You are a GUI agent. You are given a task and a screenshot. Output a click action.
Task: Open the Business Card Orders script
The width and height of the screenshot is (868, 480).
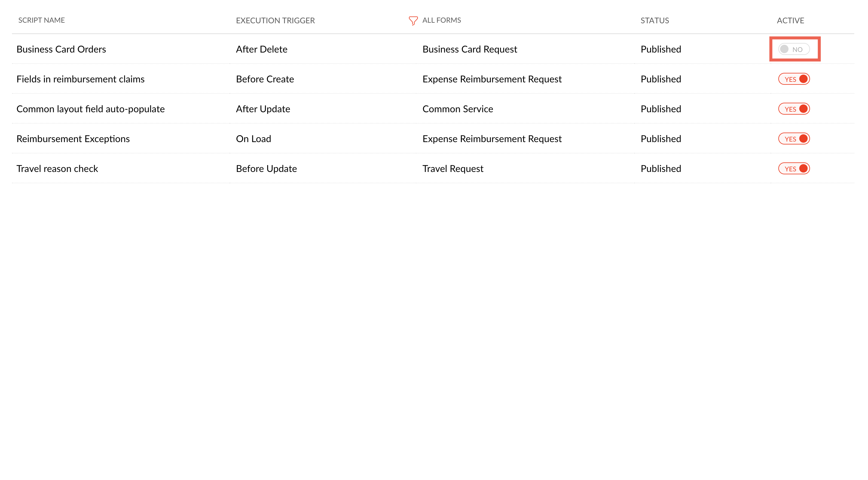[61, 49]
